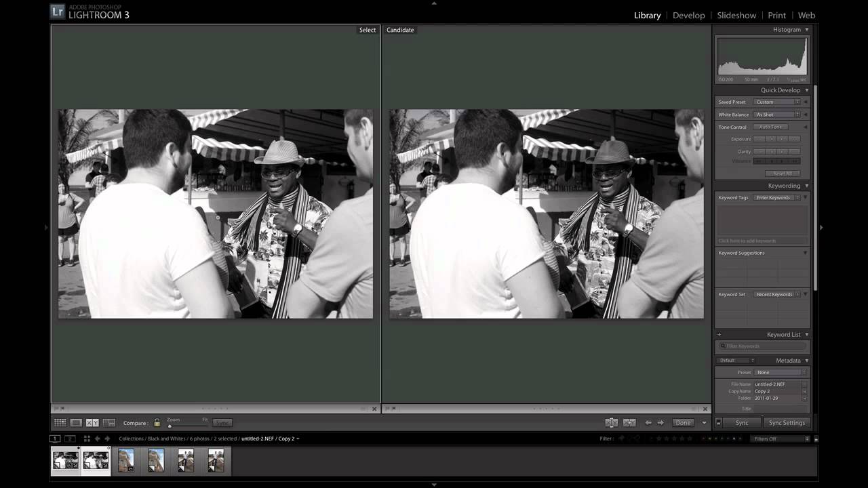Click the filmstrip grid view icon

tap(87, 439)
